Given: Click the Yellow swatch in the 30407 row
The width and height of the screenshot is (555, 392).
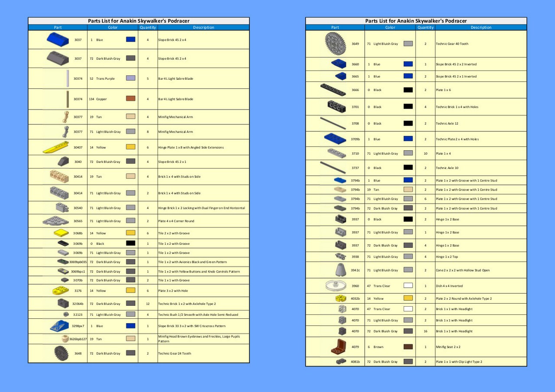Looking at the screenshot, I should [x=131, y=147].
